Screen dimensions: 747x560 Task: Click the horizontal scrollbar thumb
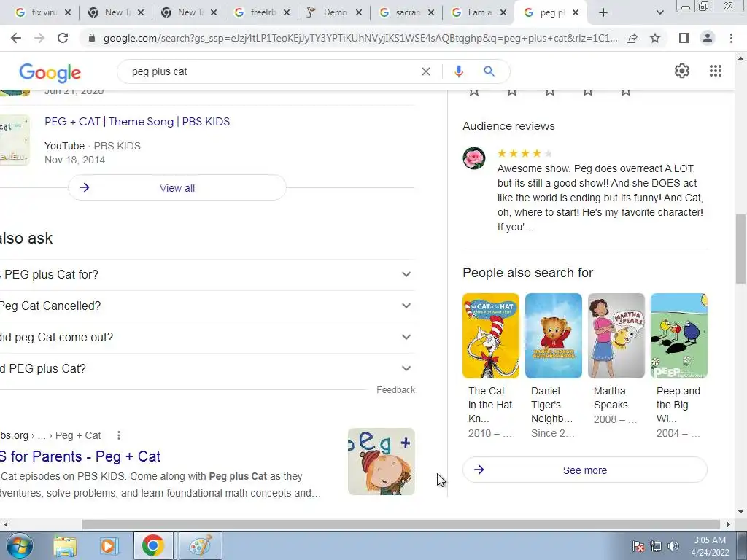coord(402,525)
